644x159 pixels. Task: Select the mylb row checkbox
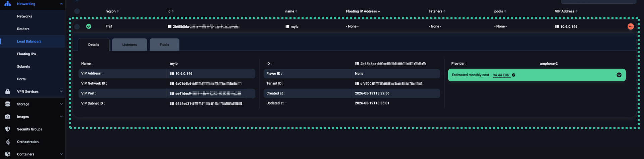(x=77, y=26)
